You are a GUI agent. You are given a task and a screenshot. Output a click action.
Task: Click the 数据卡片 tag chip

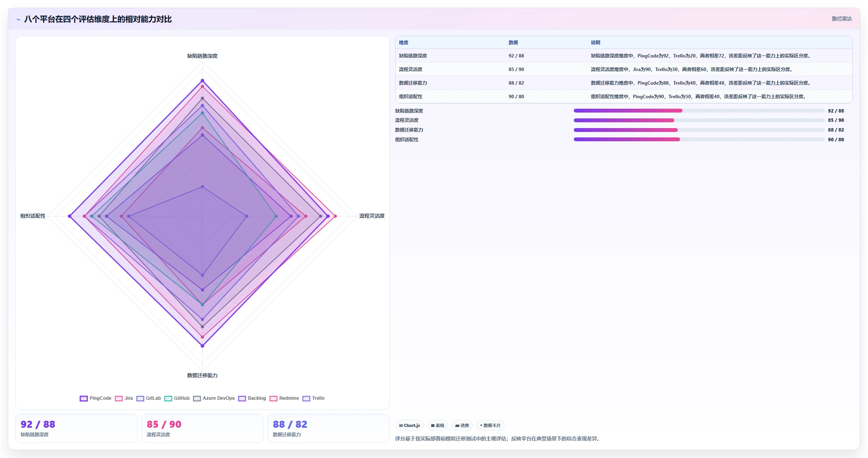tap(490, 425)
